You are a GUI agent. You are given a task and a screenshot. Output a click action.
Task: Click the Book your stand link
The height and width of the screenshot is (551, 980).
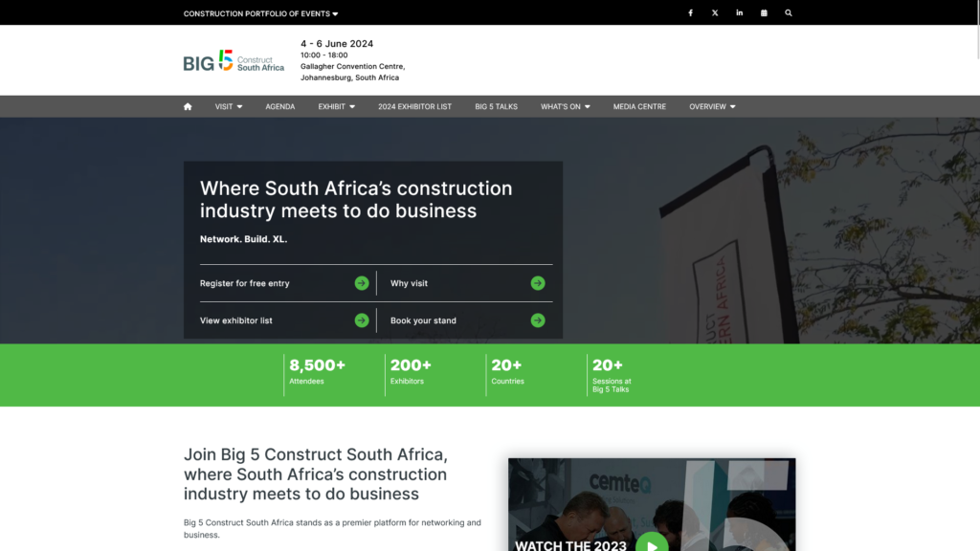pos(423,320)
